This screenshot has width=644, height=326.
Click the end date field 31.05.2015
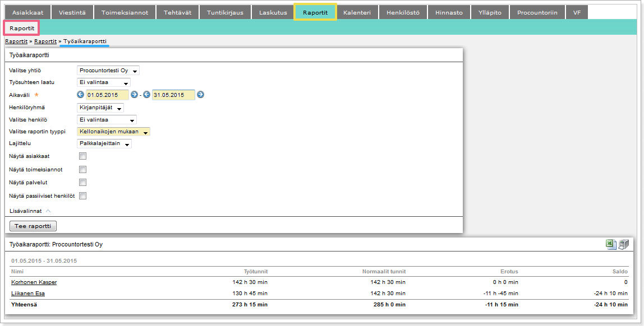[173, 95]
